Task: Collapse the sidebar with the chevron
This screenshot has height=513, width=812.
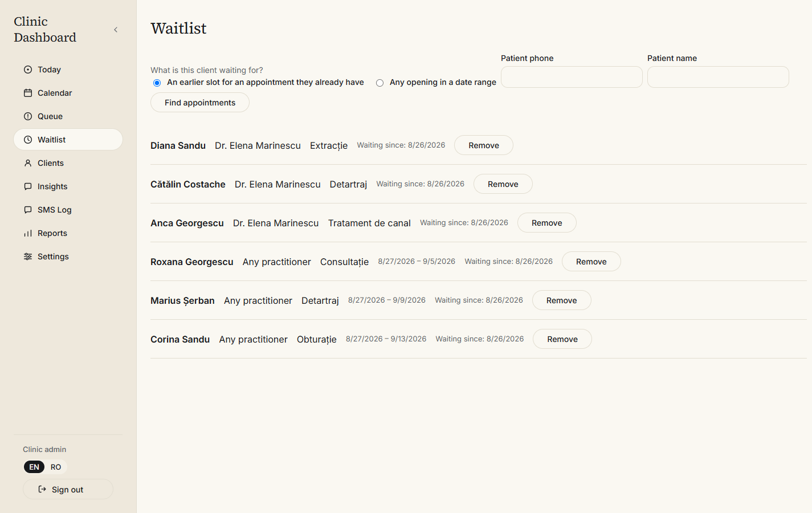Action: point(116,30)
